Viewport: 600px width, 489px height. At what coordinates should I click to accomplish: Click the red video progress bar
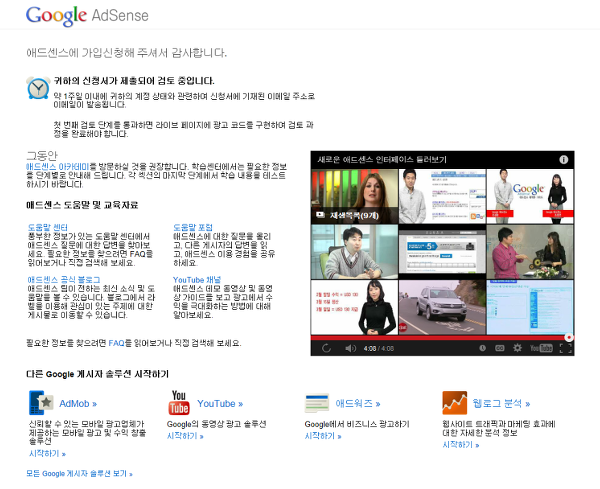[x=439, y=338]
